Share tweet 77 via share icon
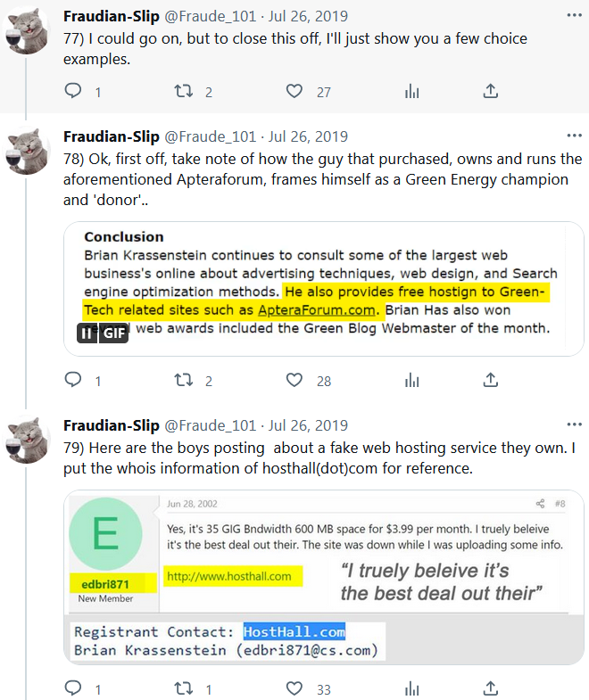The height and width of the screenshot is (700, 589). [490, 91]
